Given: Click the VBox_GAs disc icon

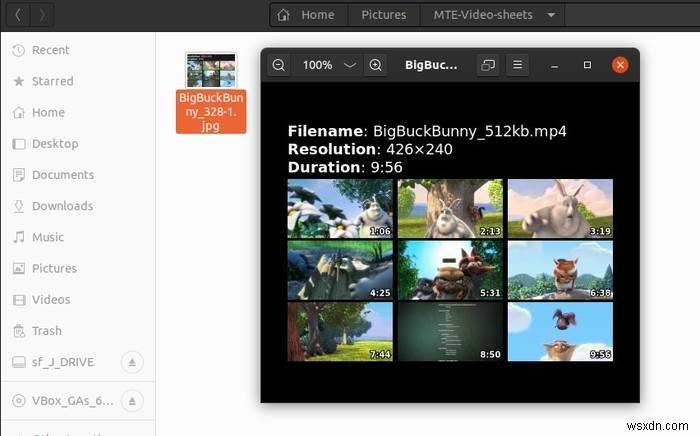Looking at the screenshot, I should pos(19,401).
